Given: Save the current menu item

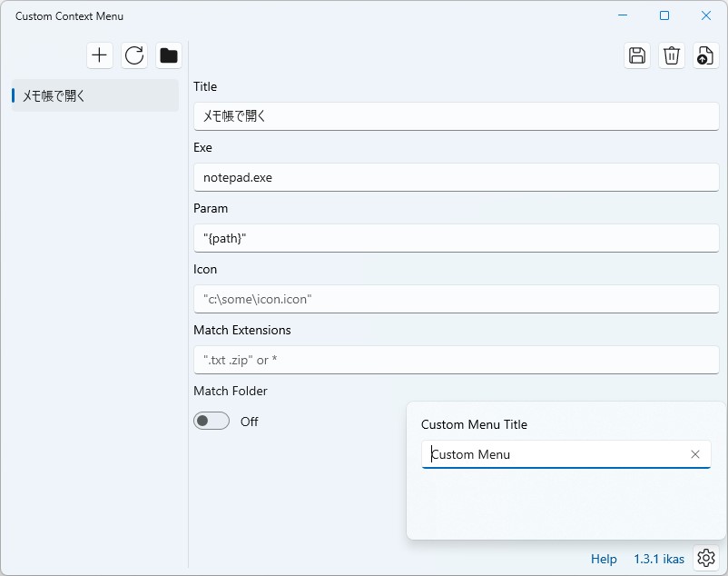Looking at the screenshot, I should (x=636, y=55).
